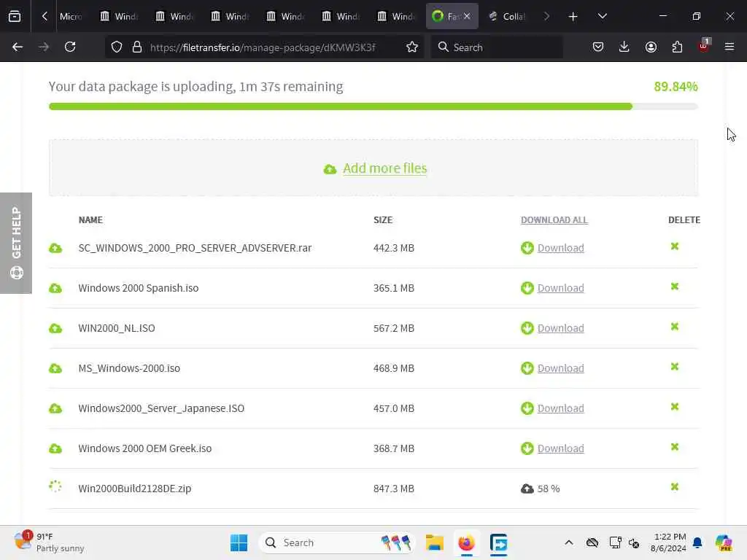The image size is (747, 560).
Task: Open notifications bell in system tray
Action: (x=697, y=542)
